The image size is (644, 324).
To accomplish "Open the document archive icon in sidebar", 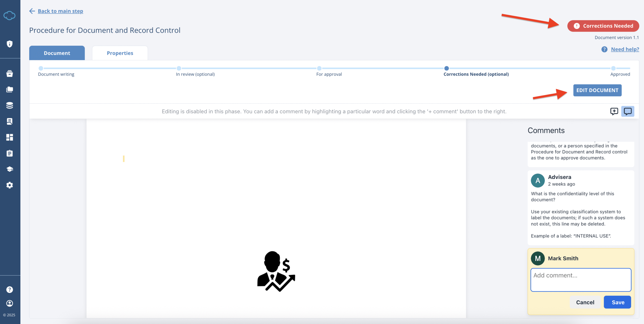I will pos(10,74).
